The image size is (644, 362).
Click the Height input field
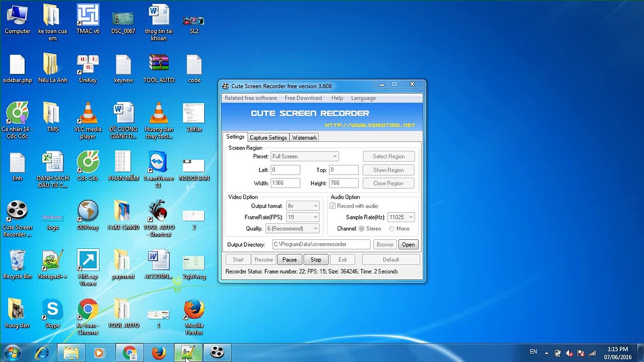tap(344, 184)
